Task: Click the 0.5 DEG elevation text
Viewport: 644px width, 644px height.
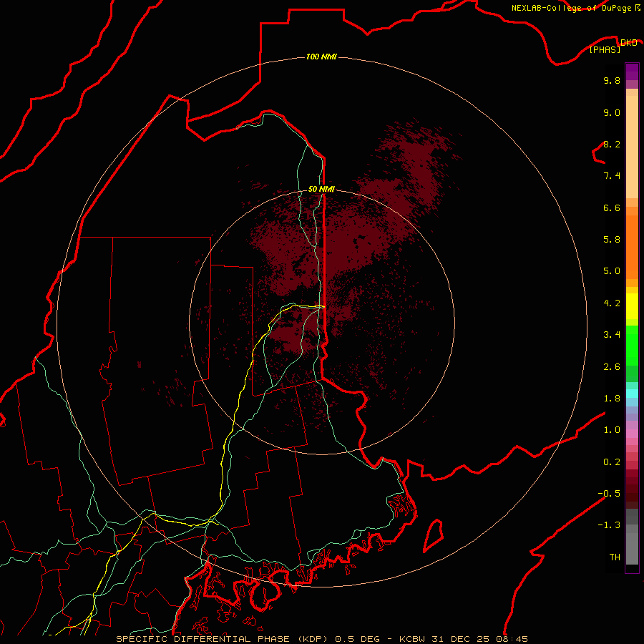Action: [358, 639]
